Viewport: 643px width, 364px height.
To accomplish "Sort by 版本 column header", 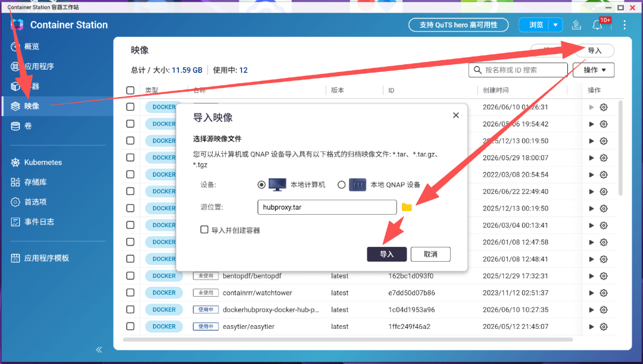I will [x=338, y=90].
